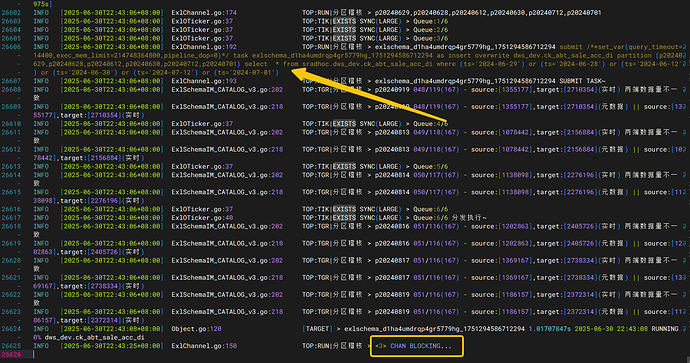This screenshot has width=690, height=363.
Task: Click ExlSchemaIM_CATALOG_v3.go:218 on line 26623
Action: pyautogui.click(x=227, y=312)
